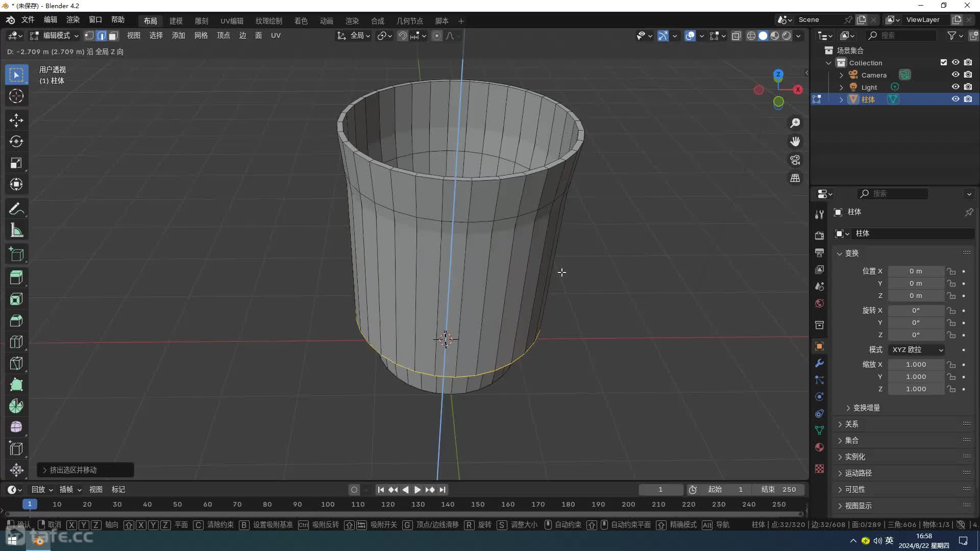980x551 pixels.
Task: Click the 结束 250 end frame field
Action: click(x=779, y=490)
